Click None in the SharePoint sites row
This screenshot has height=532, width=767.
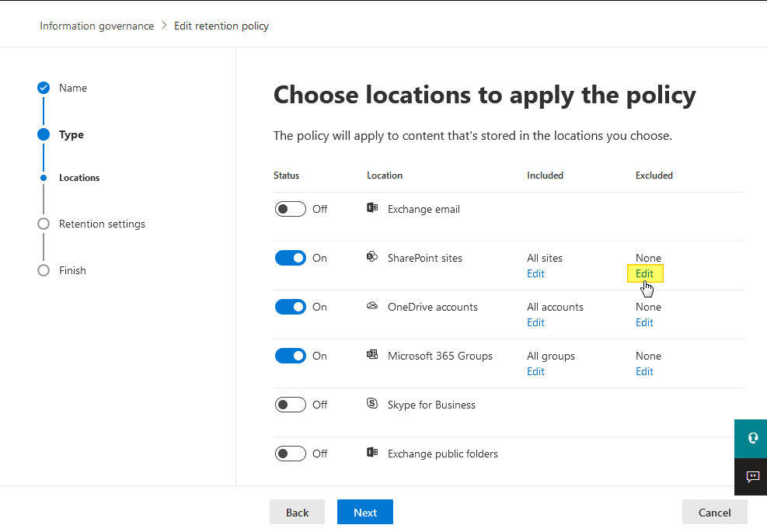[648, 258]
